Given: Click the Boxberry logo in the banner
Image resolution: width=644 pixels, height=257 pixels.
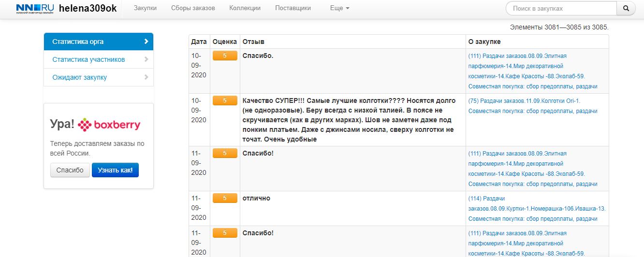Looking at the screenshot, I should click(x=109, y=125).
